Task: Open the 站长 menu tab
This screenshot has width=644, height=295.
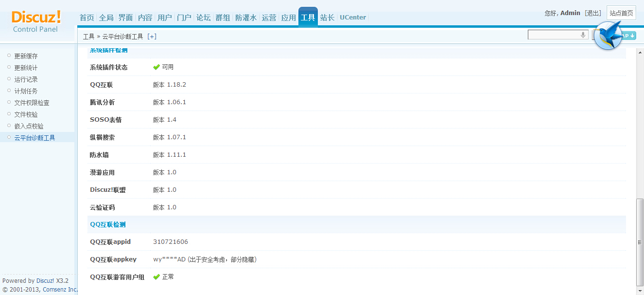Action: [x=327, y=18]
